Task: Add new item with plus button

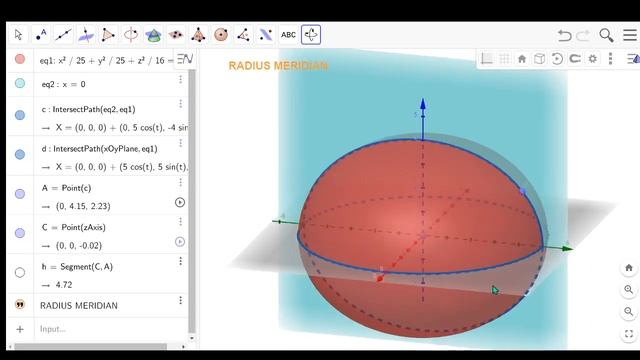Action: (x=20, y=329)
